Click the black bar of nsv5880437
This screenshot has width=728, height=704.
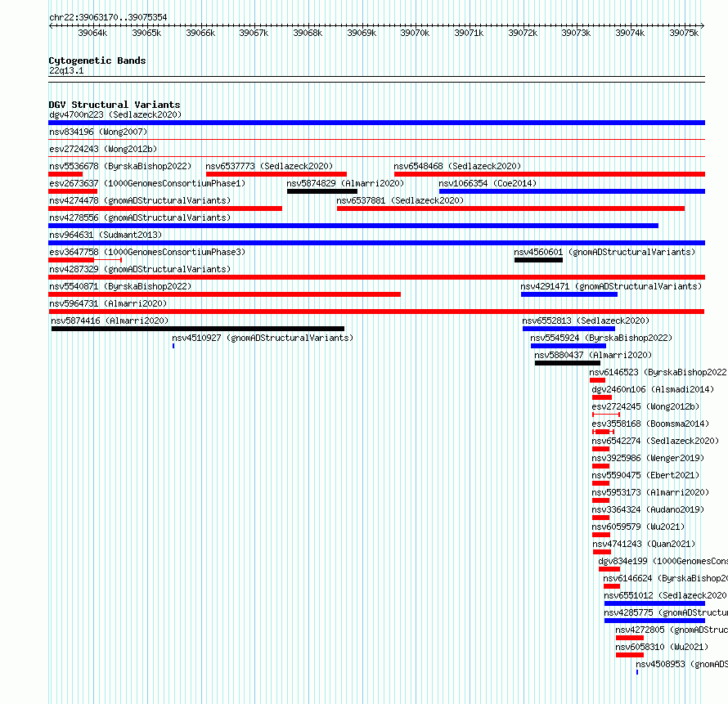(568, 363)
